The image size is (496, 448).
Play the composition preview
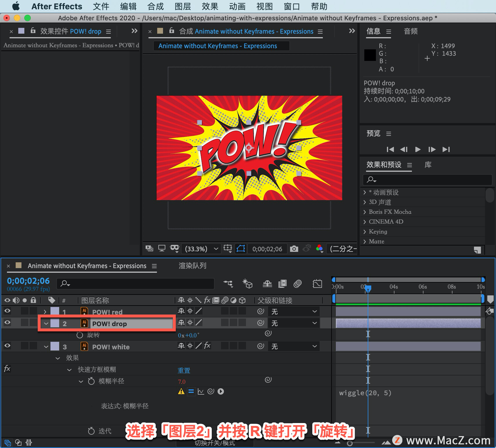418,149
